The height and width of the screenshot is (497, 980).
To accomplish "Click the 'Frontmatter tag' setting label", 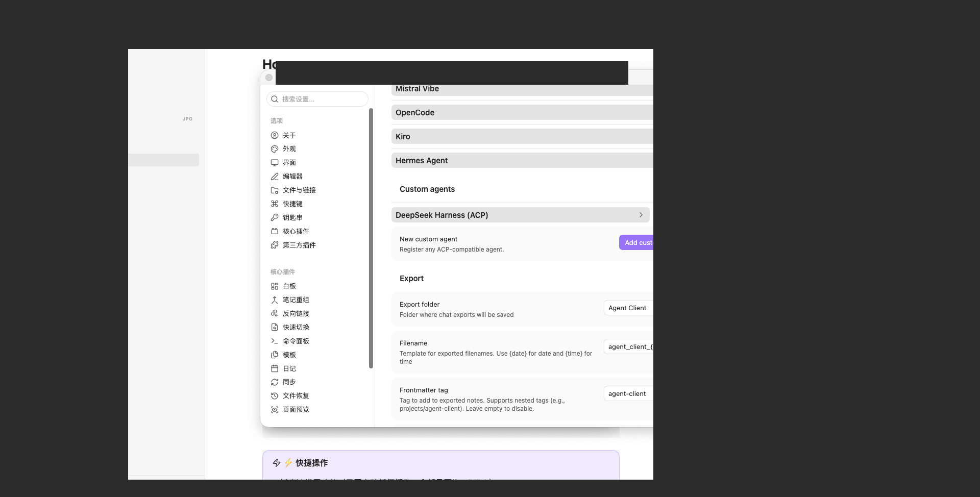I will pyautogui.click(x=424, y=390).
